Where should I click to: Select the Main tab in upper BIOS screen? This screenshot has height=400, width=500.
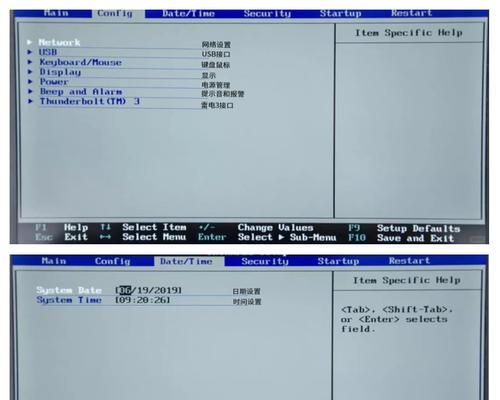[x=56, y=13]
